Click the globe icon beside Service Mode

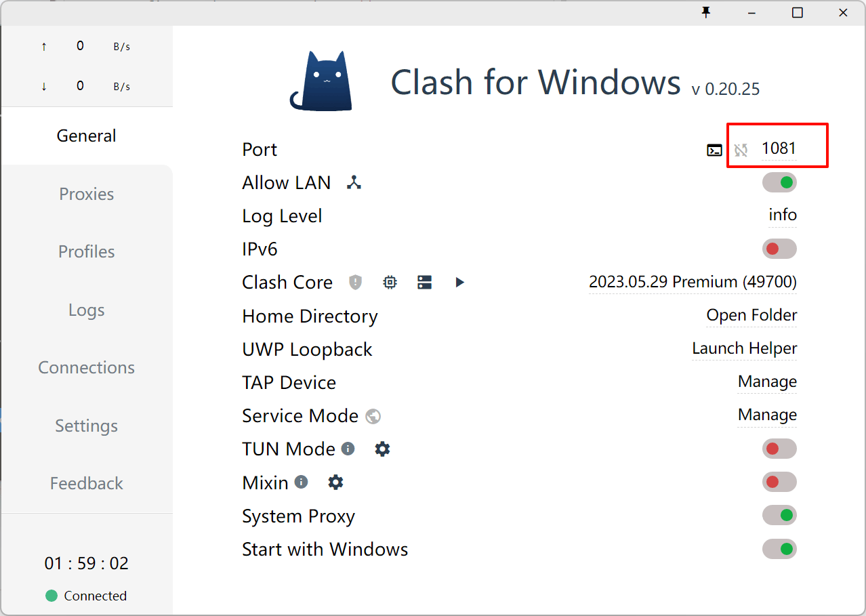pos(373,416)
